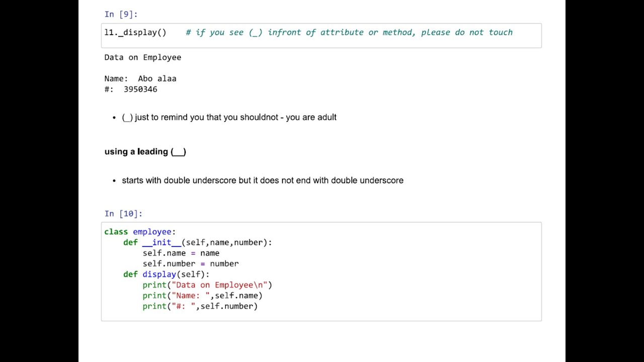Click the print "Name: " code line
The height and width of the screenshot is (362, 644).
click(203, 296)
